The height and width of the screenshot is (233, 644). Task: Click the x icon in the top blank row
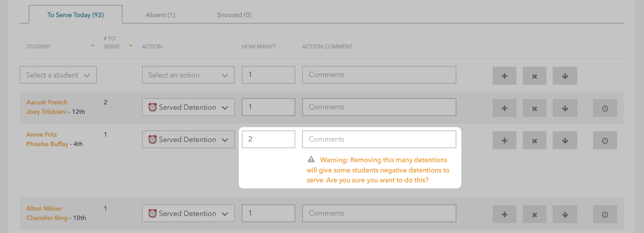click(534, 76)
